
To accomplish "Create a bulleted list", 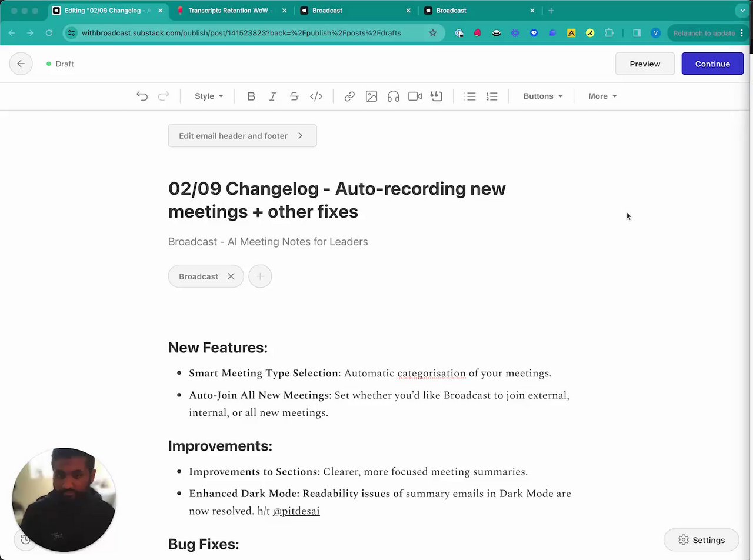I will click(x=470, y=96).
